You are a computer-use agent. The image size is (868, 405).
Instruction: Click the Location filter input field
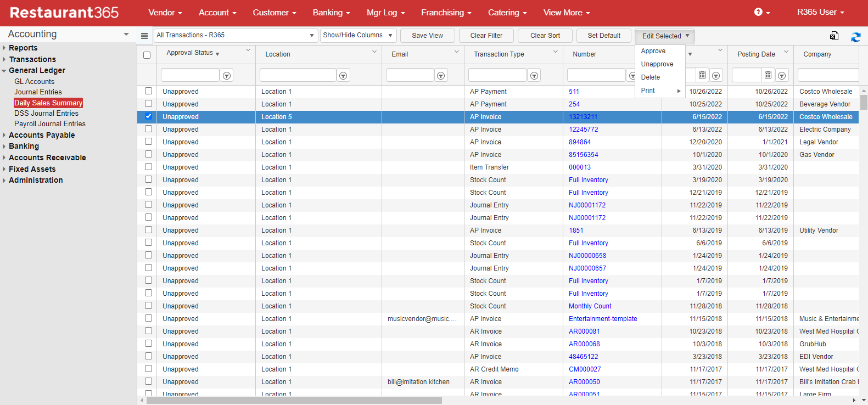tap(298, 75)
